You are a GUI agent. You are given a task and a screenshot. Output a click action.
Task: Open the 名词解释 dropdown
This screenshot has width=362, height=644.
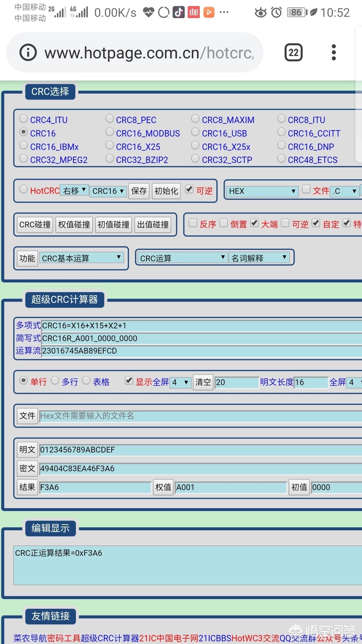coord(259,258)
